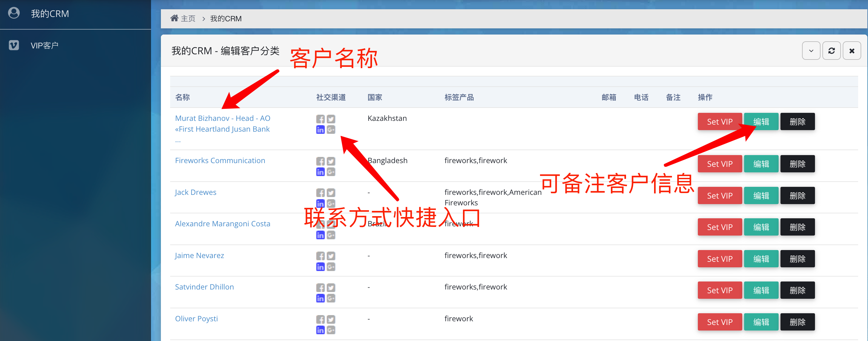Viewport: 868px width, 341px height.
Task: Click the user profile icon in sidebar
Action: (x=14, y=13)
